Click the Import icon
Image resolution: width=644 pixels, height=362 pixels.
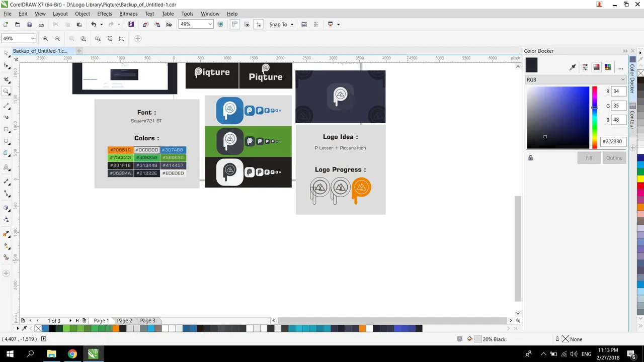pos(145,24)
